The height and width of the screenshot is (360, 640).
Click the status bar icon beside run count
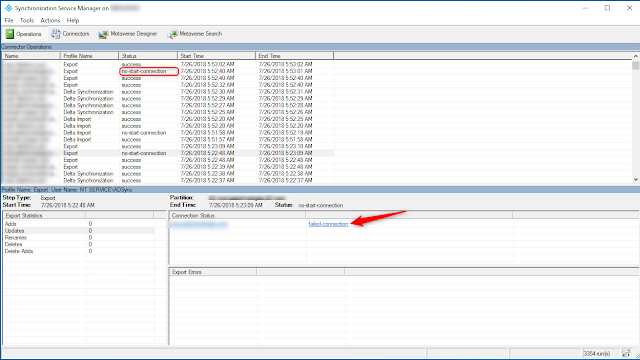tap(627, 353)
